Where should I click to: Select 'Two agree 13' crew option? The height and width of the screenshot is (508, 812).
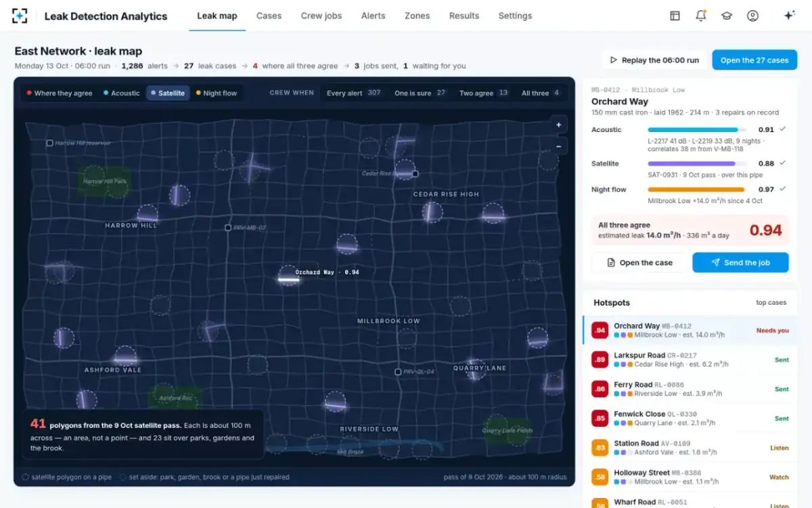[483, 93]
